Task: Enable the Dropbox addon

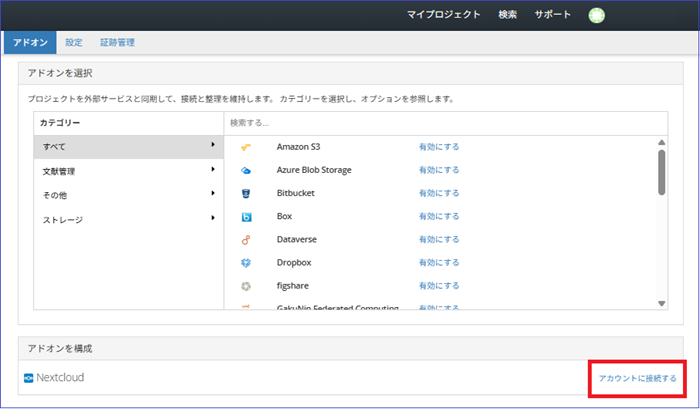Action: coord(439,263)
